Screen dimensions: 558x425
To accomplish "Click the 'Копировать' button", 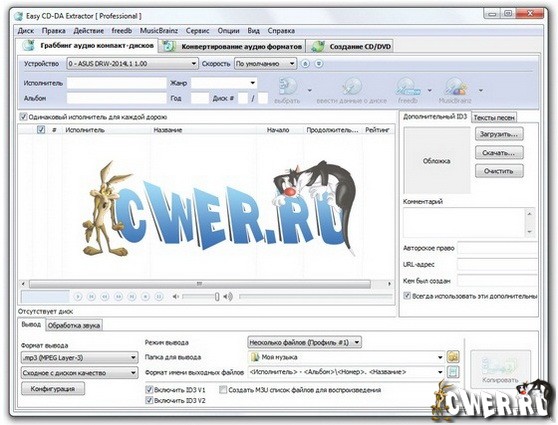I will click(500, 369).
